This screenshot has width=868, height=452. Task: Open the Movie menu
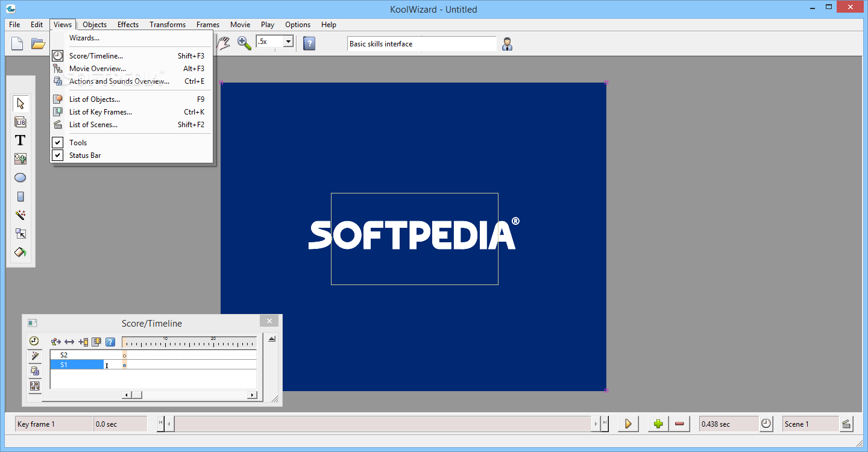241,25
